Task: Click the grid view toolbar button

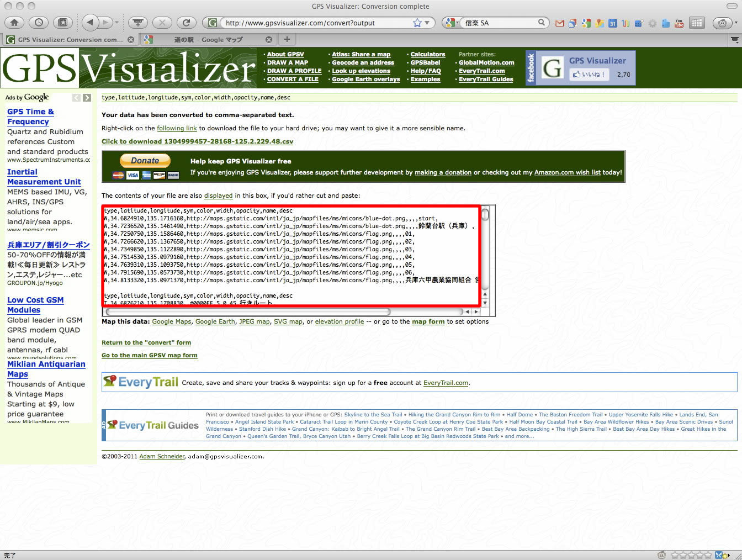Action: coord(697,23)
